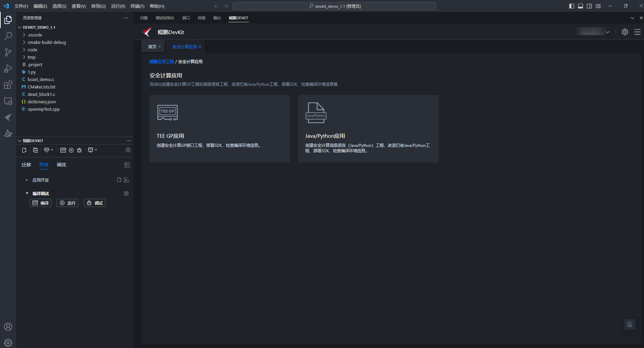This screenshot has height=348, width=644.
Task: Click the import project icon in DevKit toolbar
Action: [x=35, y=150]
